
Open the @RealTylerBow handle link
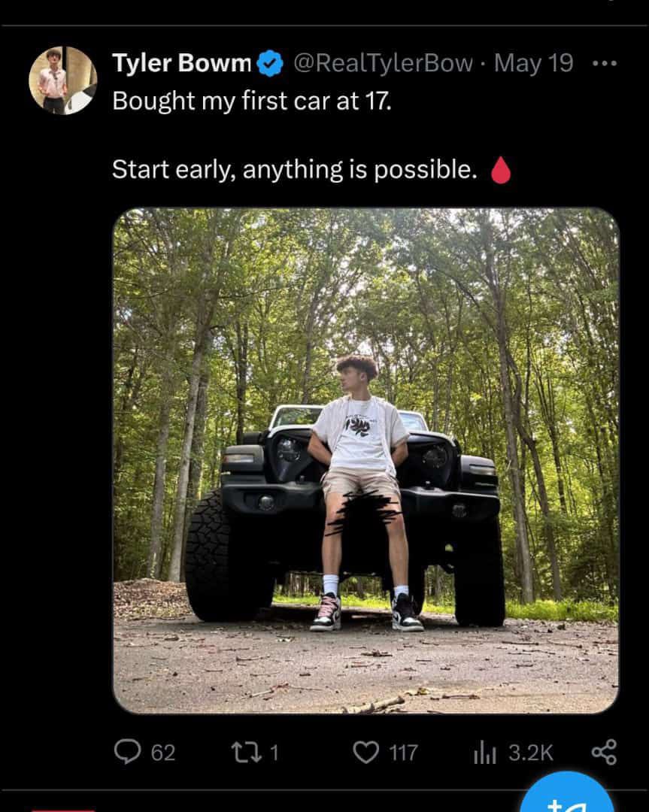coord(383,64)
